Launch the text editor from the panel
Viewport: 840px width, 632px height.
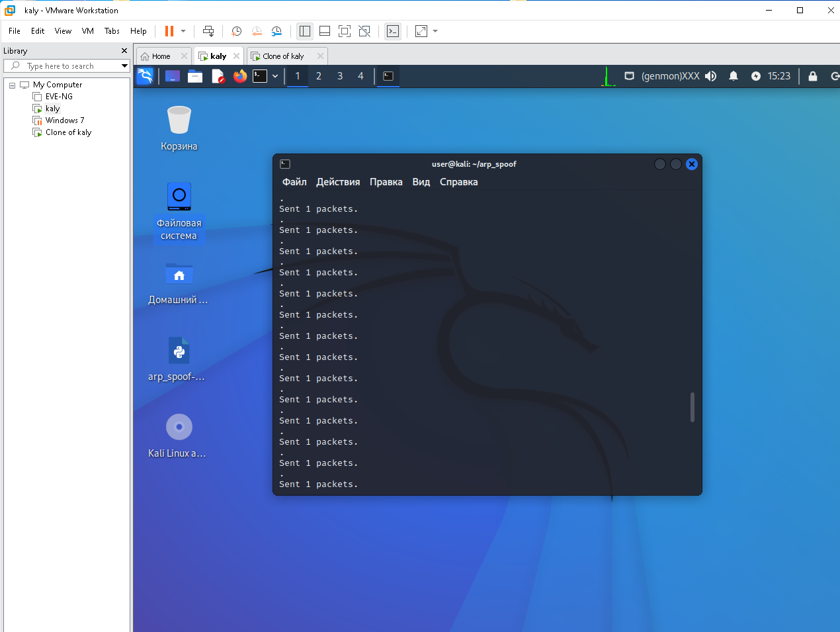click(218, 76)
